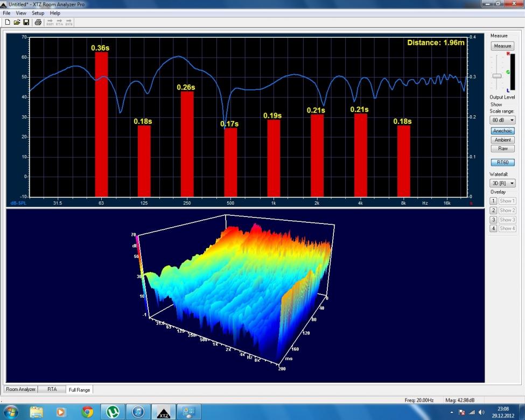Image resolution: width=525 pixels, height=420 pixels.
Task: Switch to the RTA tab
Action: (52, 389)
